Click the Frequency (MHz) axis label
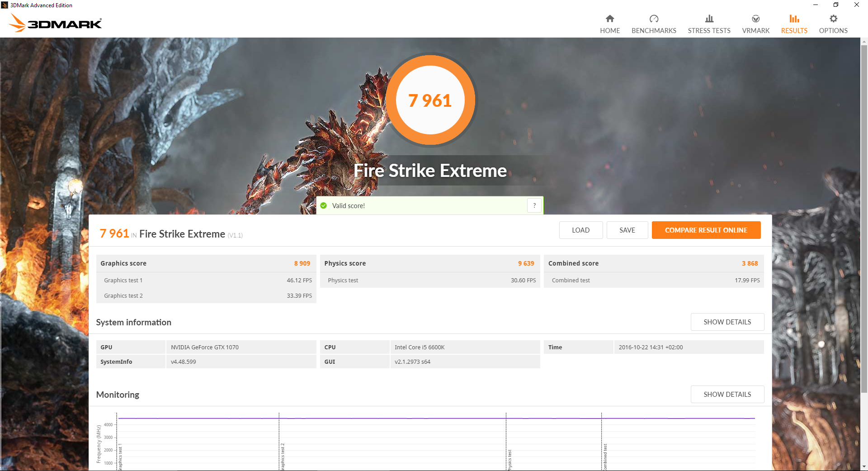The width and height of the screenshot is (868, 471). 99,444
